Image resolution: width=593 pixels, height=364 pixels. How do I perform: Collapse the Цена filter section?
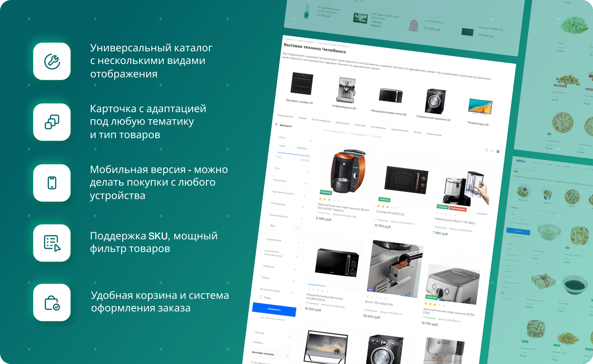311,141
